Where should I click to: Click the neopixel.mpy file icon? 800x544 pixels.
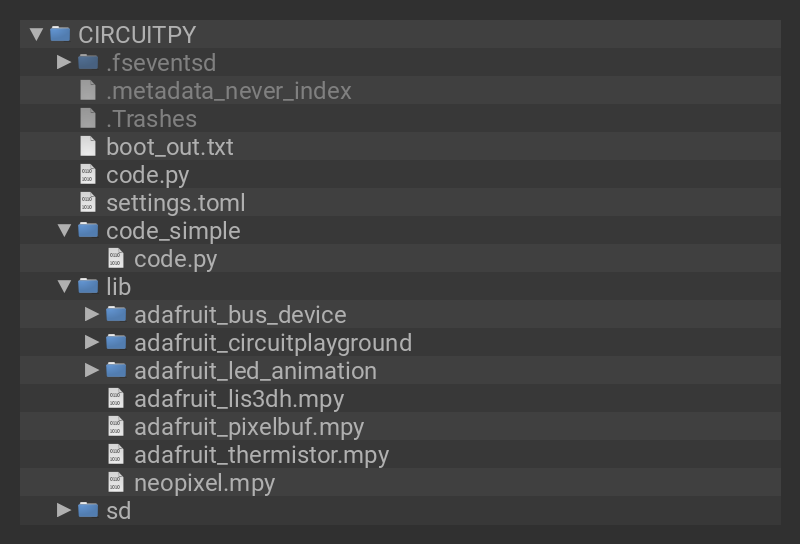point(116,482)
